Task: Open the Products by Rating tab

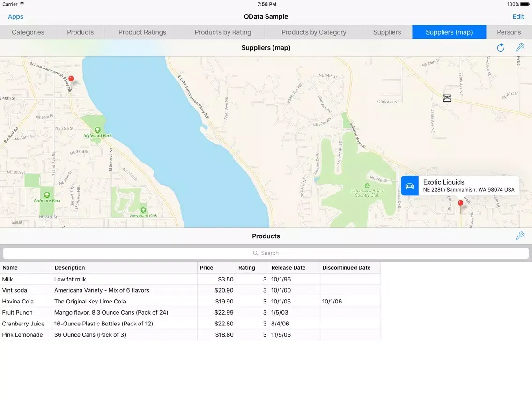Action: pyautogui.click(x=223, y=32)
